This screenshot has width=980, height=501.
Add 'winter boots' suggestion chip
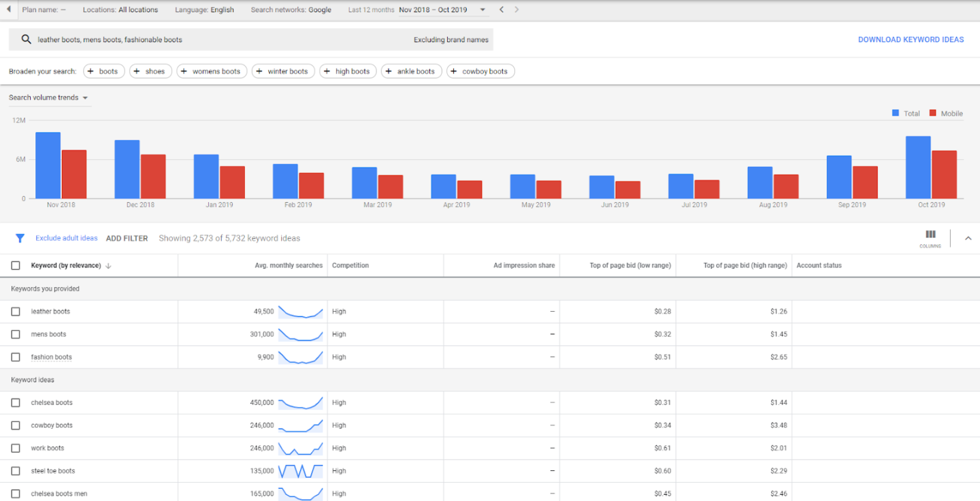pyautogui.click(x=283, y=71)
